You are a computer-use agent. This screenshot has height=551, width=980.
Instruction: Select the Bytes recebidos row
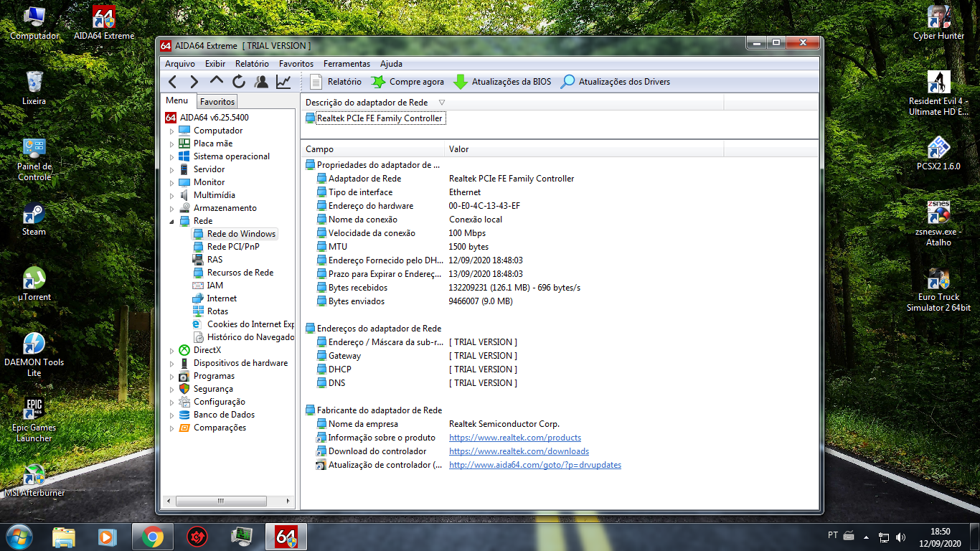[x=560, y=288]
